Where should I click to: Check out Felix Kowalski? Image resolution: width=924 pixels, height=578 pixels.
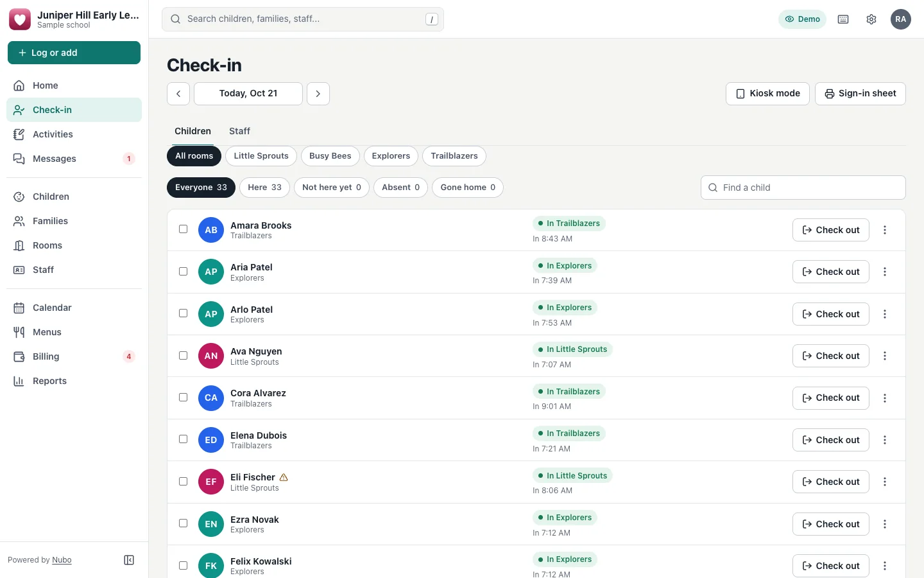point(831,566)
